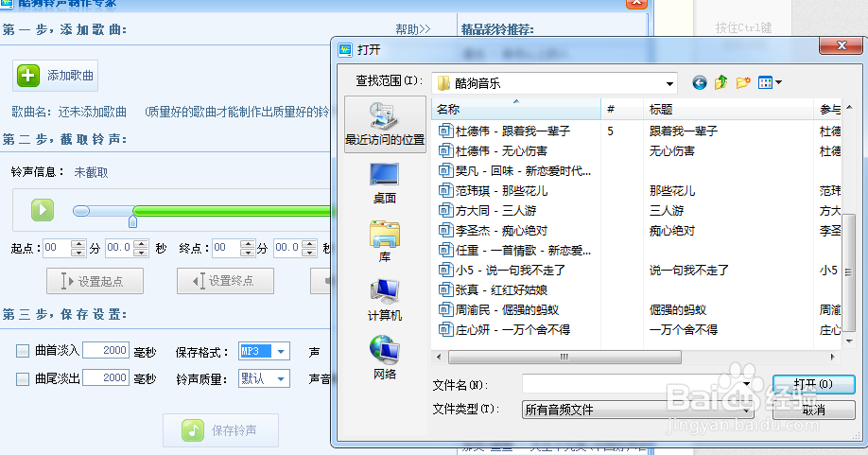Viewport: 868px width, 455px height.
Task: Sort by the Title (标题) column header
Action: tap(728, 110)
